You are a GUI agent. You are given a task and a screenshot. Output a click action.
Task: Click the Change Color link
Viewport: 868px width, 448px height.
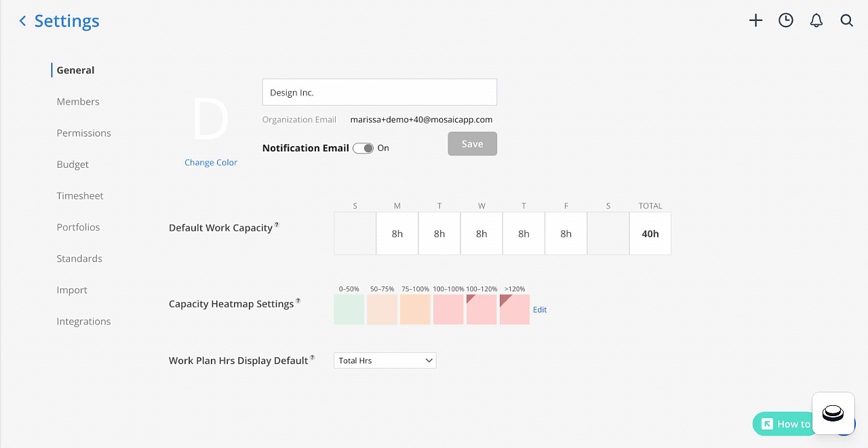[x=211, y=163]
